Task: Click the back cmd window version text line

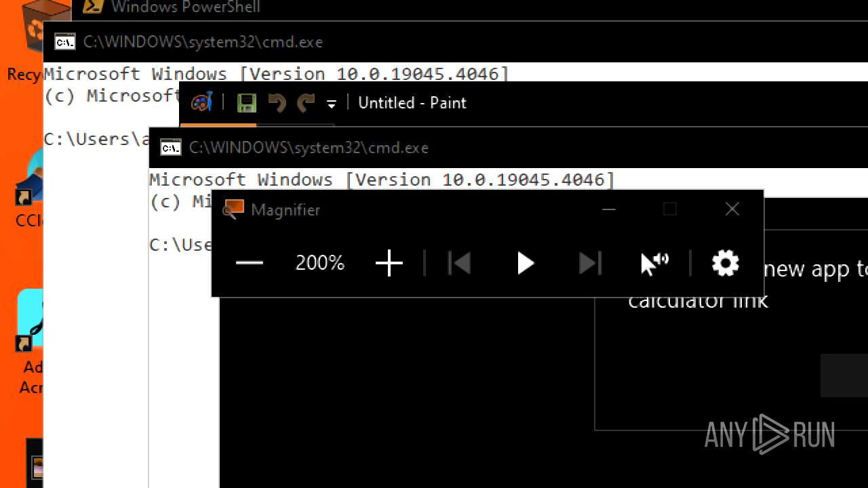Action: click(x=276, y=73)
